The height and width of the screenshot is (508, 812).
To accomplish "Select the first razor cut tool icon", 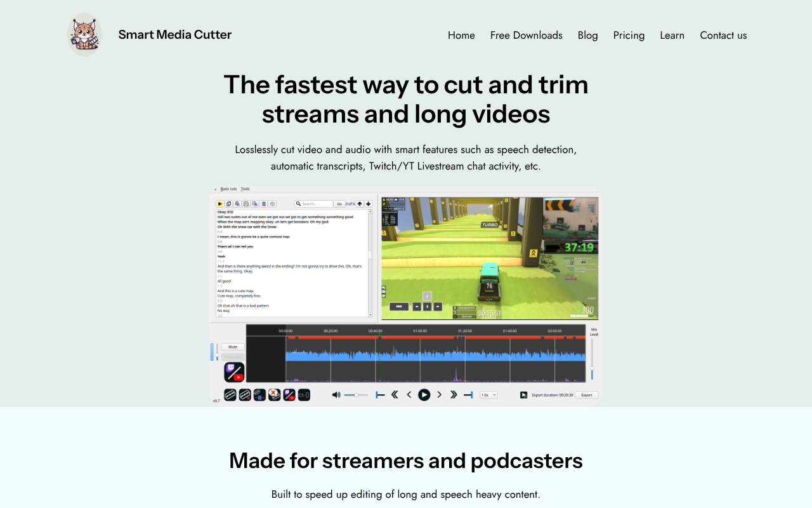I will coord(230,395).
